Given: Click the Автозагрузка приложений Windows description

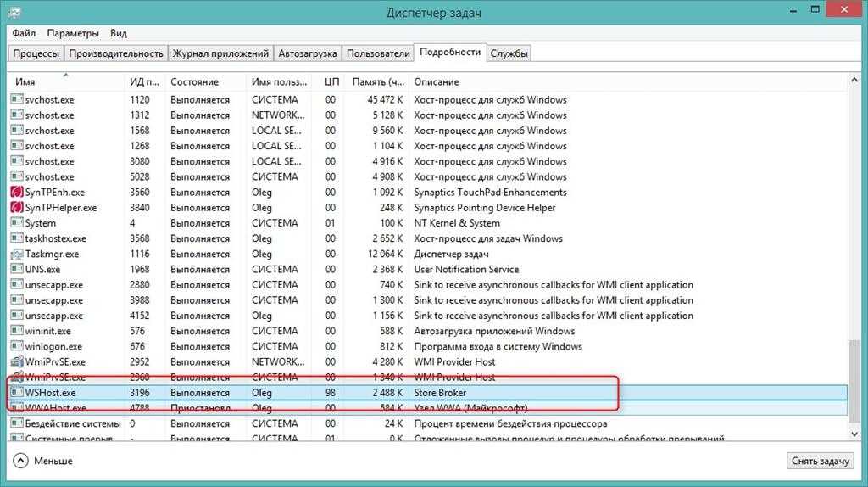Looking at the screenshot, I should (x=494, y=331).
